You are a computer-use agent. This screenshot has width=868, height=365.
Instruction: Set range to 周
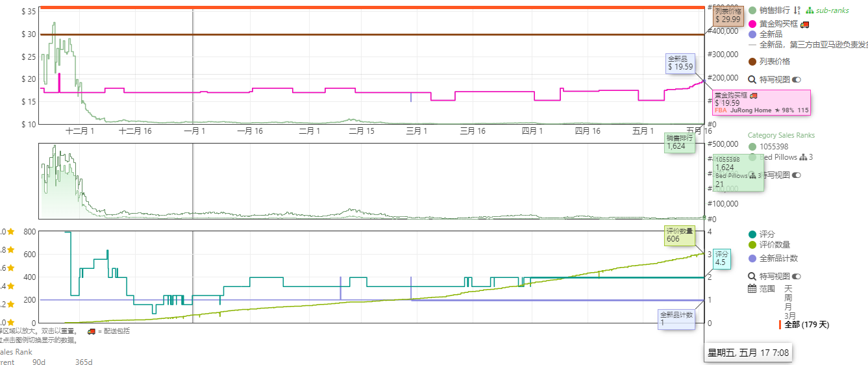pyautogui.click(x=788, y=297)
